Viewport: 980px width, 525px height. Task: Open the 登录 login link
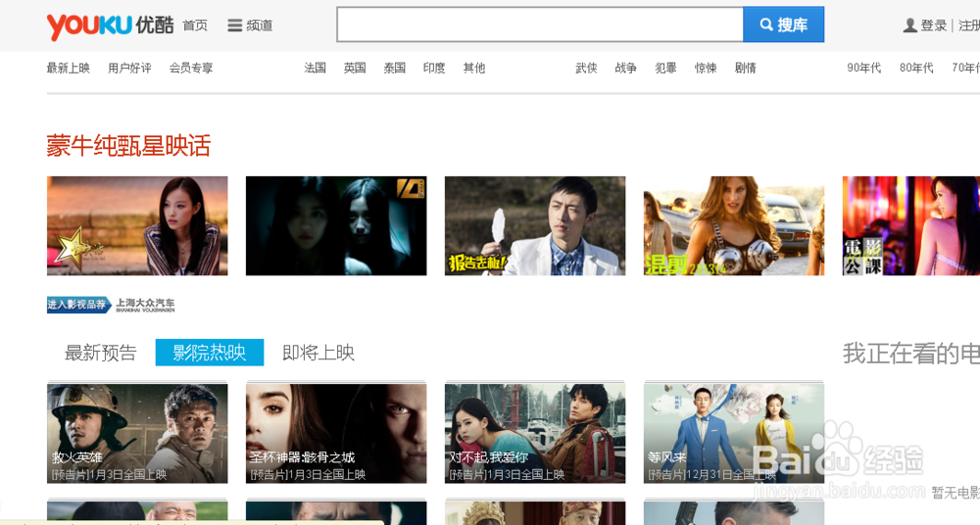934,25
